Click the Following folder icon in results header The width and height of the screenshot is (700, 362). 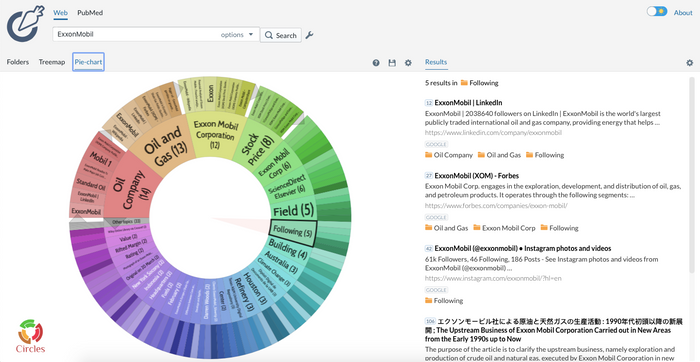pyautogui.click(x=464, y=83)
